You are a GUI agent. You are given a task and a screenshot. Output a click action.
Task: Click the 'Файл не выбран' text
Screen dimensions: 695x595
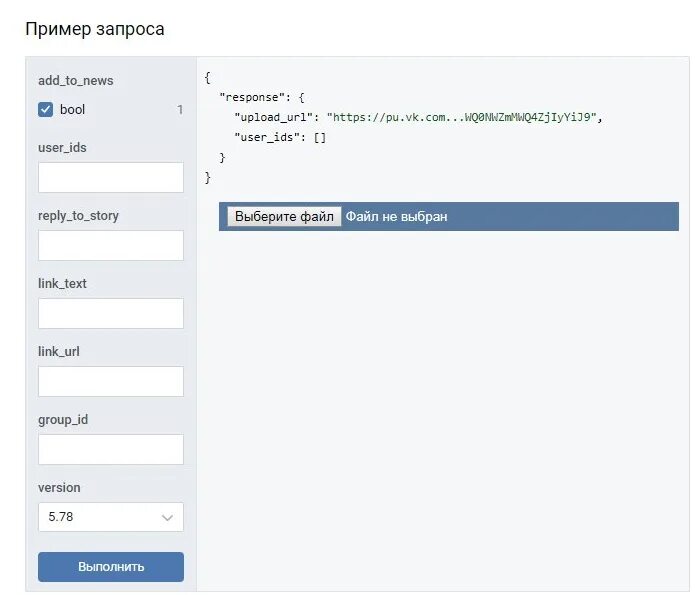click(x=397, y=216)
